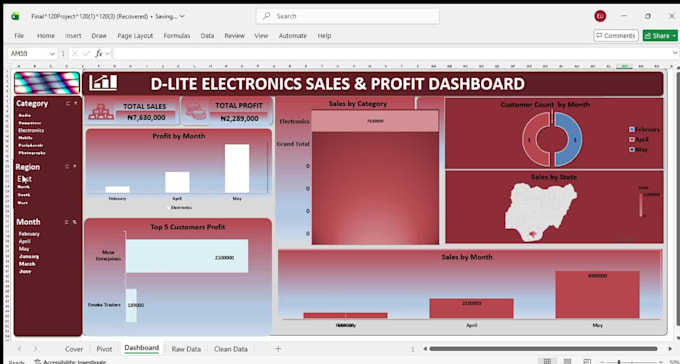Switch to Normal view icon
Screen dimensions: 680x364
point(547,361)
